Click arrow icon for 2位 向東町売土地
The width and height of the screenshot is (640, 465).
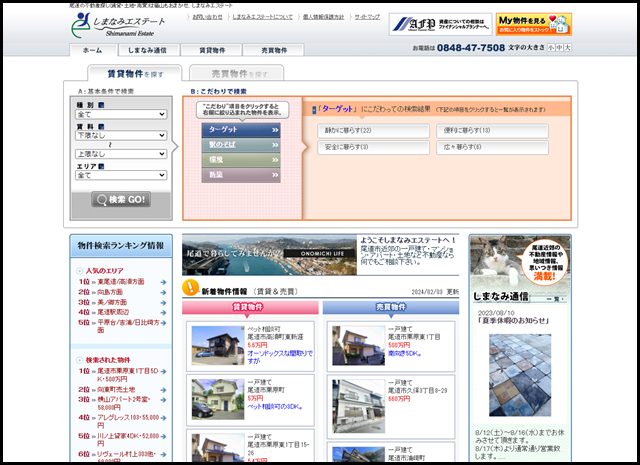[163, 390]
